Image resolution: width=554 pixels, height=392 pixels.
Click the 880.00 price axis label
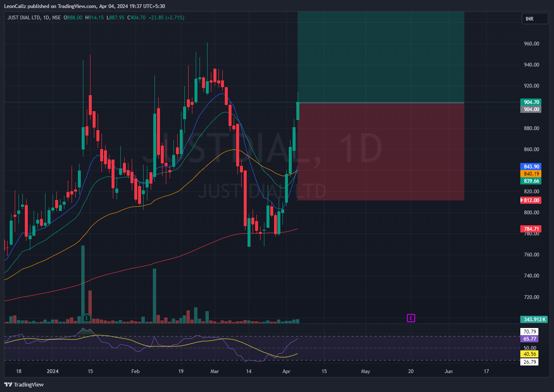531,128
